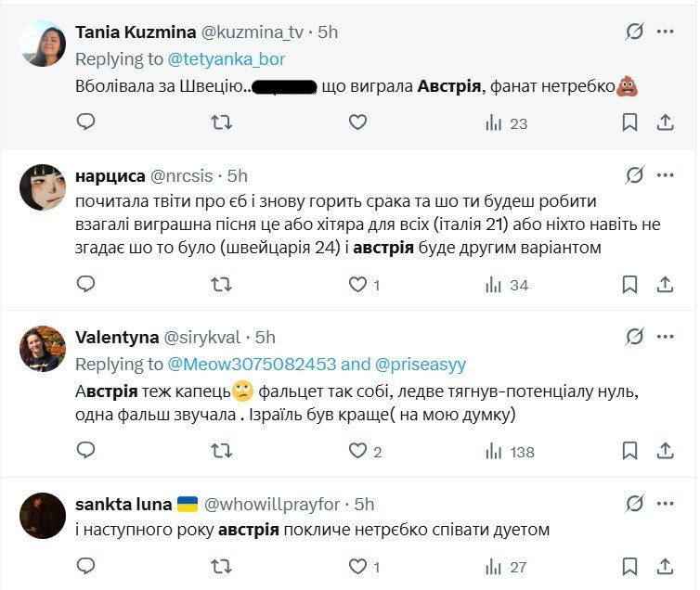This screenshot has width=700, height=590.
Task: Share sankta luna's tweet
Action: [665, 566]
